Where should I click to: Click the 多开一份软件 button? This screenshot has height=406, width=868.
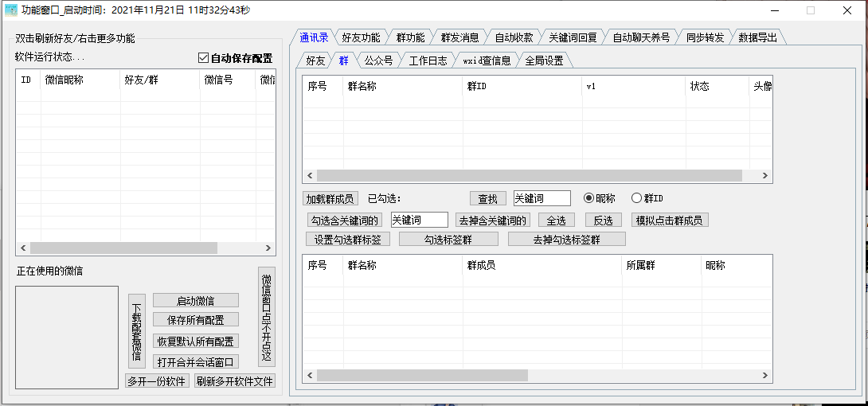(157, 381)
